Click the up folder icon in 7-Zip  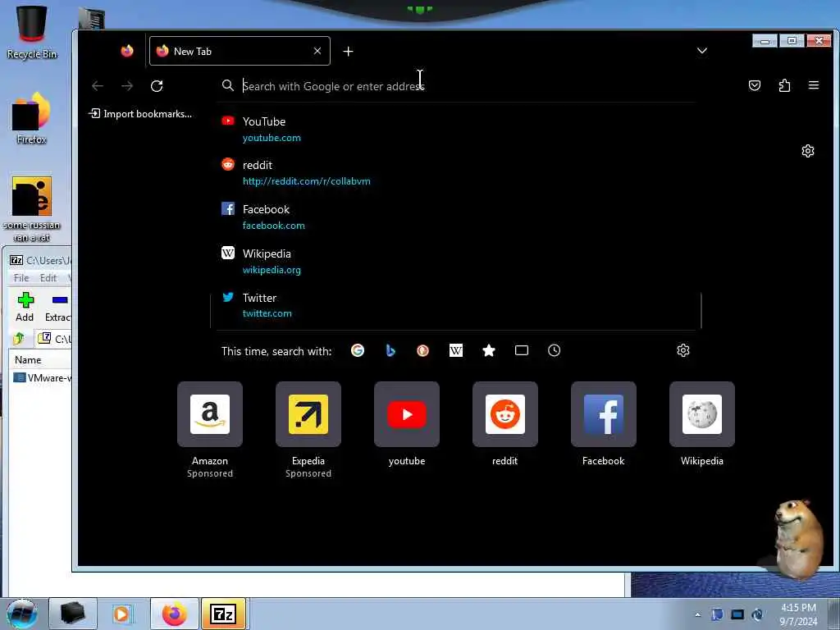point(20,339)
